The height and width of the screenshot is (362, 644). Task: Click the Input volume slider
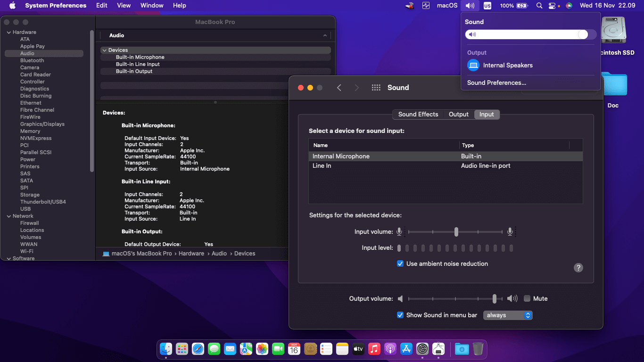point(455,232)
